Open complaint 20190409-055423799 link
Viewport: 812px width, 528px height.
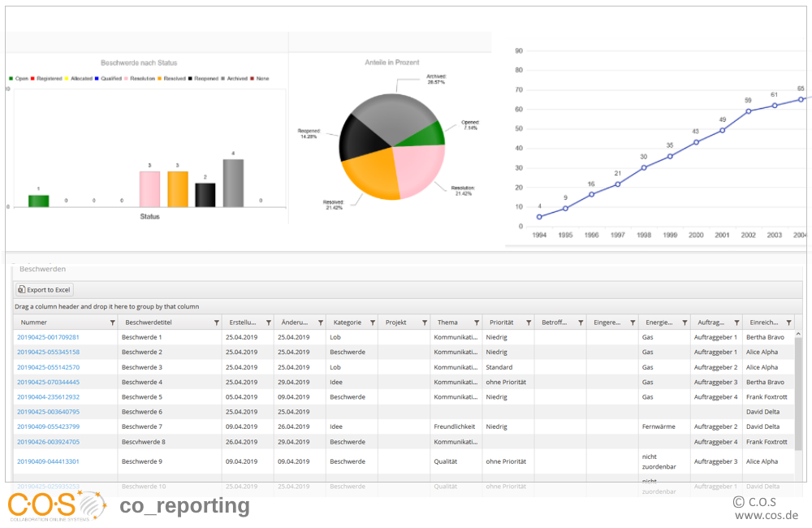pos(48,427)
